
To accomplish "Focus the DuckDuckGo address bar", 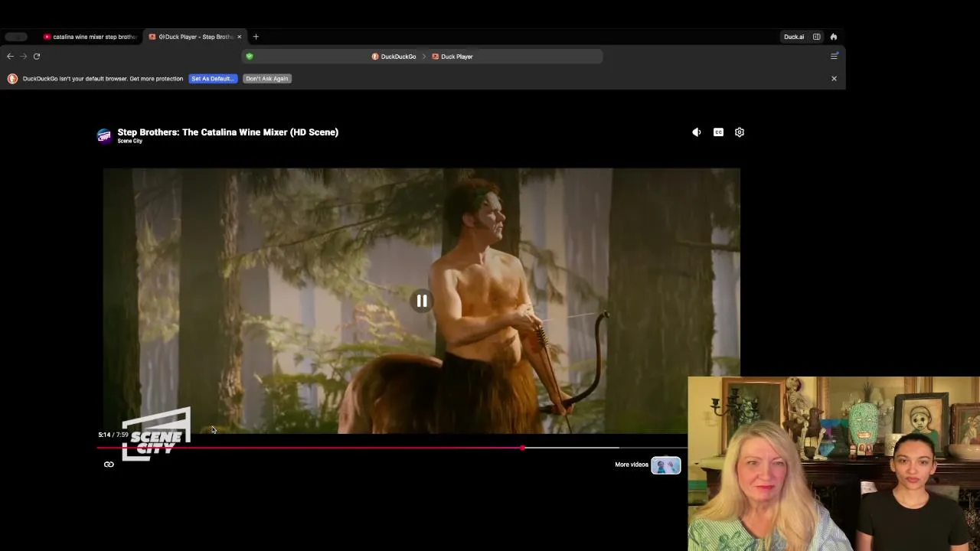I will [x=423, y=56].
